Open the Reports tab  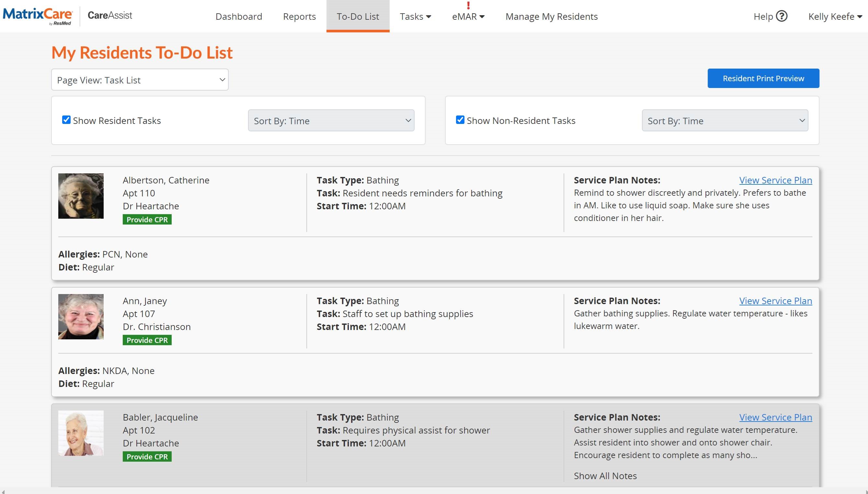coord(299,16)
